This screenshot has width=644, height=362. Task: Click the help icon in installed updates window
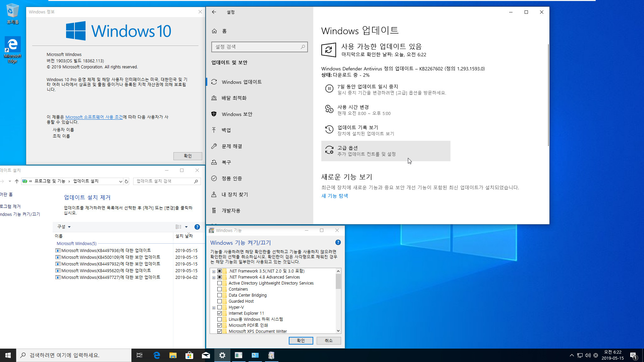[197, 227]
